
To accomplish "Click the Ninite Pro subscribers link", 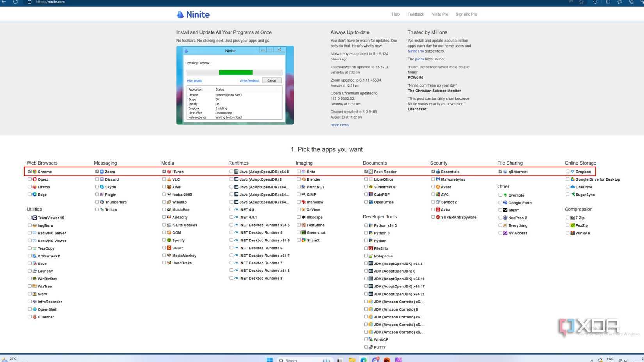I will [x=415, y=51].
